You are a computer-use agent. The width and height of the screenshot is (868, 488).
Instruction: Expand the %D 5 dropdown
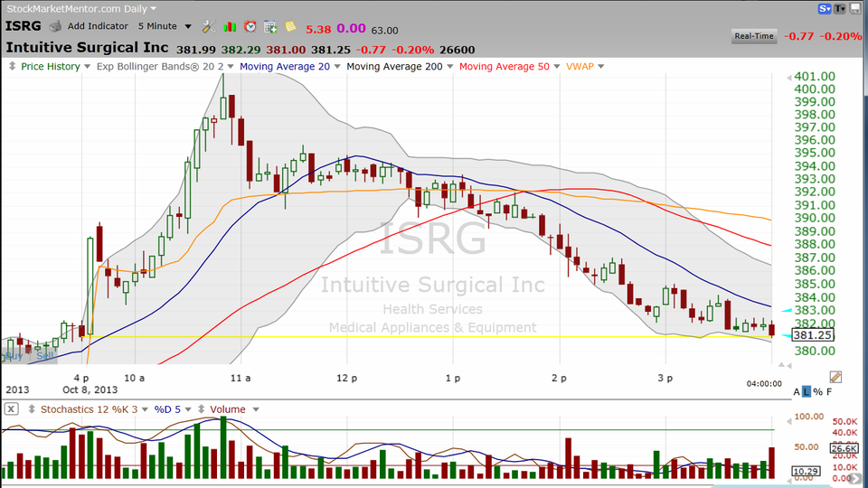188,409
